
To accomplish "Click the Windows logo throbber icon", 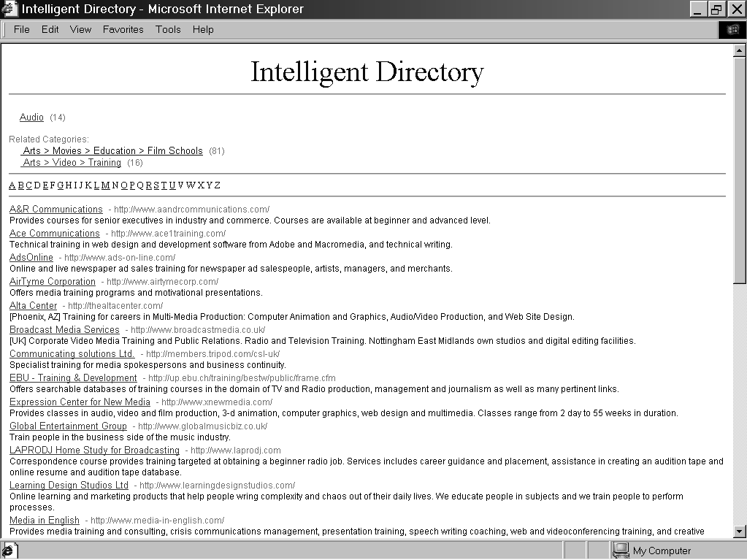I will coord(732,29).
